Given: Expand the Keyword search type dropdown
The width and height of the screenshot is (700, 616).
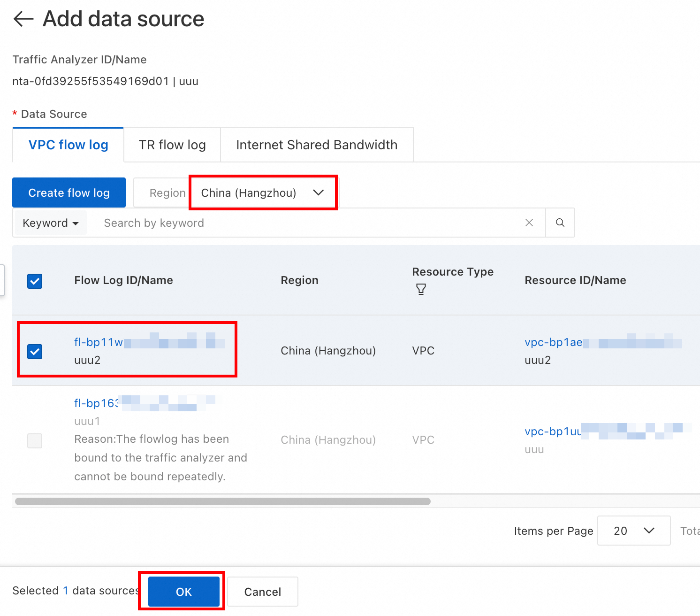Looking at the screenshot, I should 50,223.
